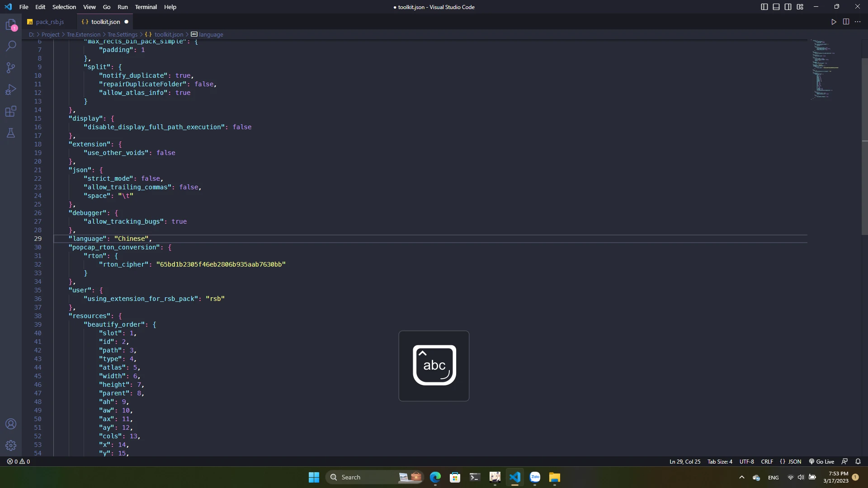Image resolution: width=868 pixels, height=488 pixels.
Task: Click line number 35 in the gutter
Action: tap(38, 290)
